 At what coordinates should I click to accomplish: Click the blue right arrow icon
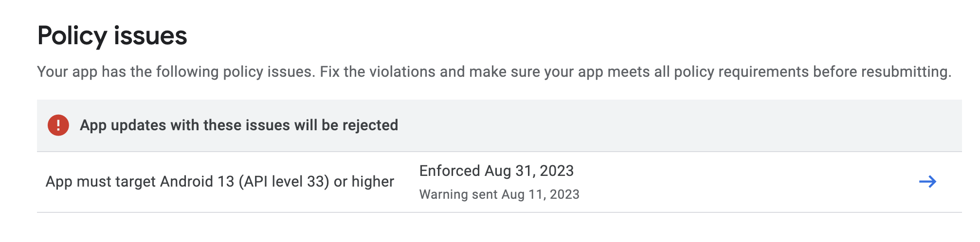[x=927, y=182]
